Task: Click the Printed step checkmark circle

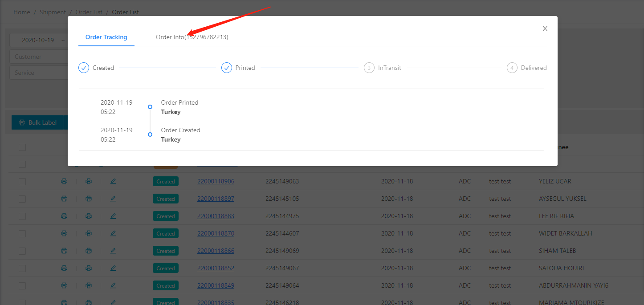Action: (x=227, y=68)
